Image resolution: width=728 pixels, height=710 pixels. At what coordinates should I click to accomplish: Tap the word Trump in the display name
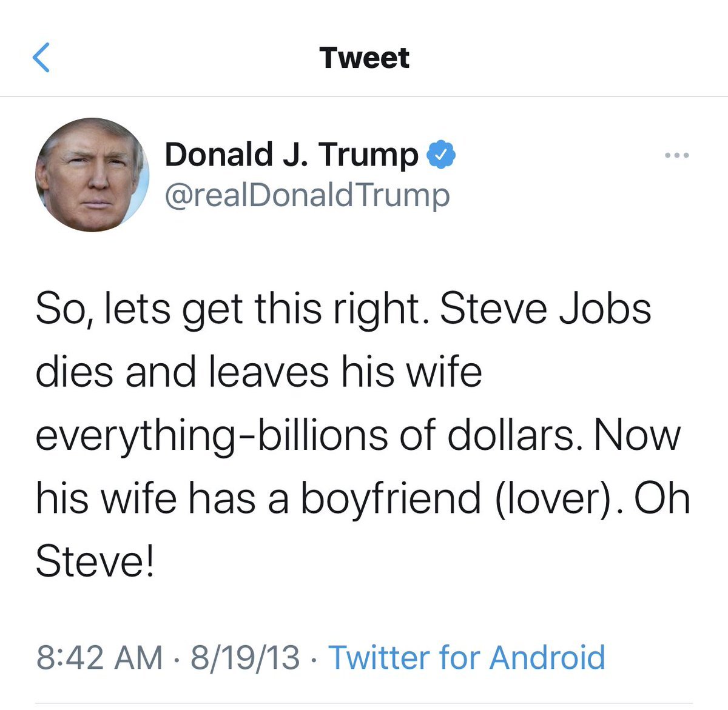(x=368, y=156)
